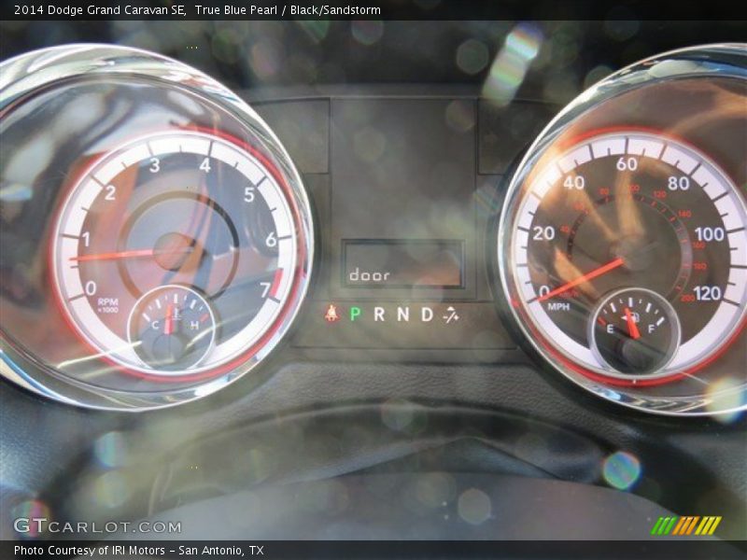Click the 80 mark on the speedometer
747x560 pixels.
point(679,183)
